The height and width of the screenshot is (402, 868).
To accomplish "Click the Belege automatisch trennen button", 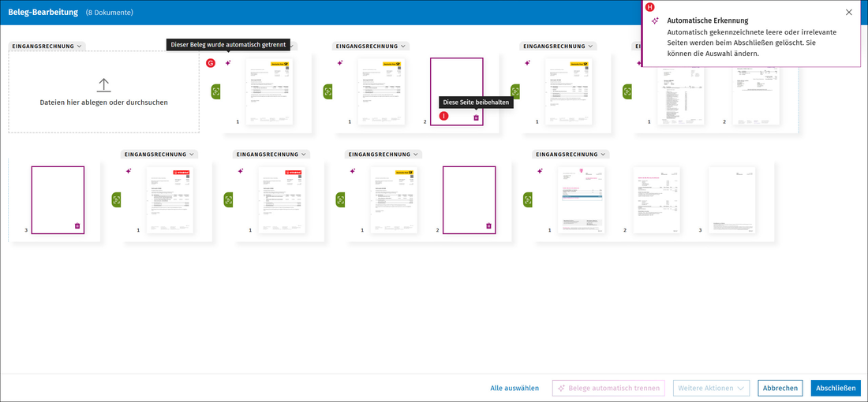I will click(608, 388).
